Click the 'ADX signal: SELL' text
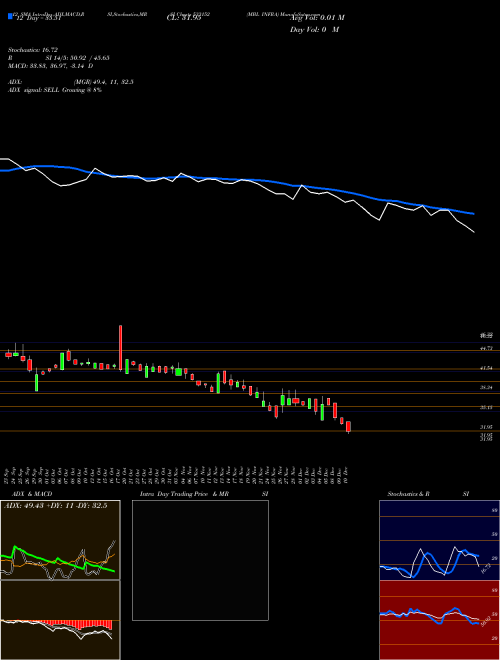 point(34,90)
